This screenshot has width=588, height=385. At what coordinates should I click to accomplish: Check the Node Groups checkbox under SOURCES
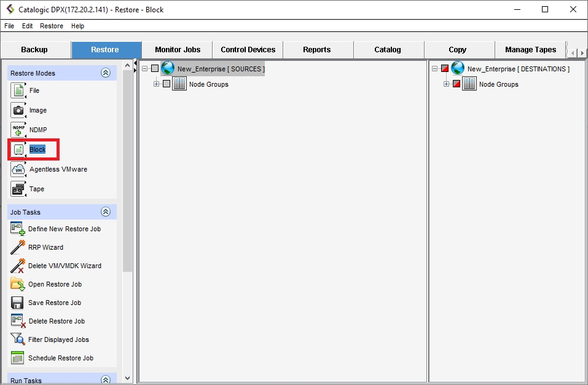[x=167, y=84]
